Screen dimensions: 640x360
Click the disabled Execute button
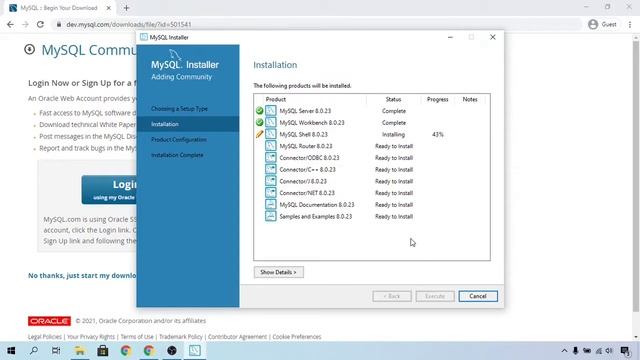[x=435, y=296]
